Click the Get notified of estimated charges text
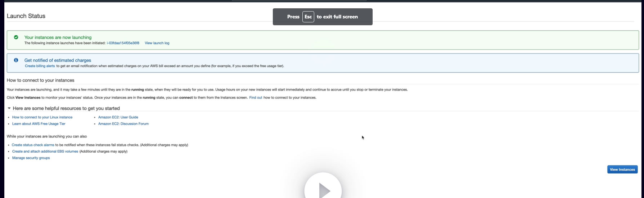This screenshot has height=198, width=644. (58, 60)
